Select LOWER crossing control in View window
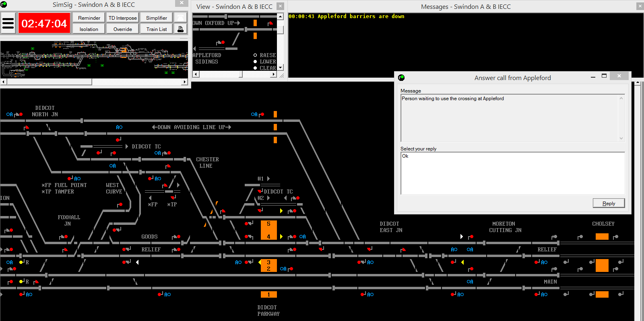644x321 pixels. click(x=255, y=62)
